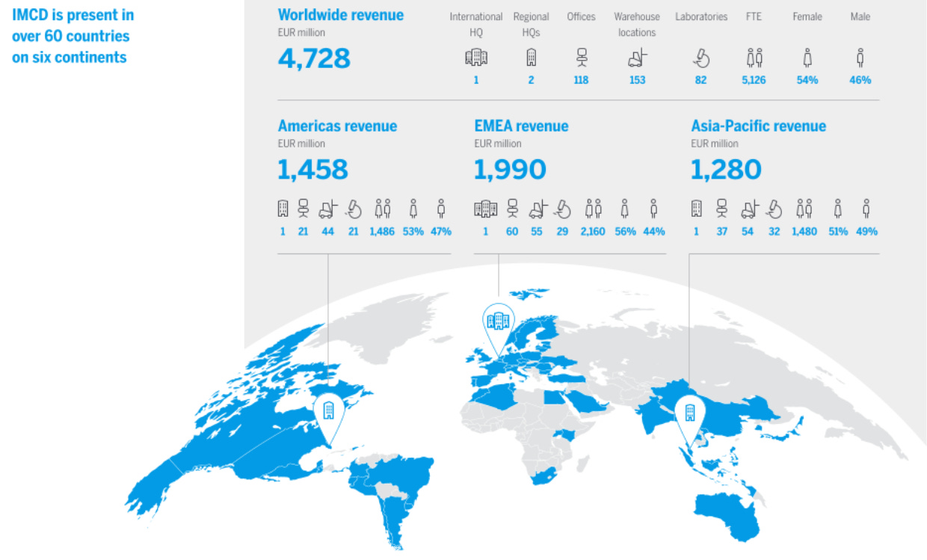Click the 60 EMEA offices value
The width and height of the screenshot is (927, 560).
pyautogui.click(x=512, y=232)
